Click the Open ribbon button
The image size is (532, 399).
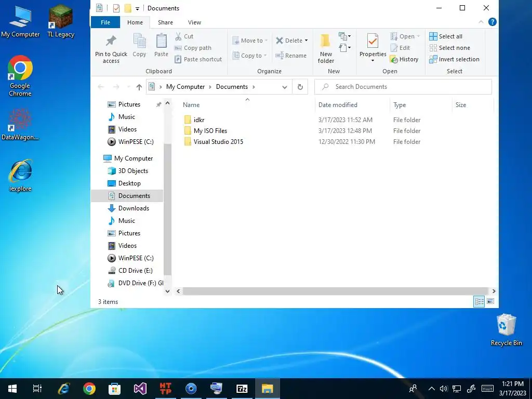click(405, 36)
